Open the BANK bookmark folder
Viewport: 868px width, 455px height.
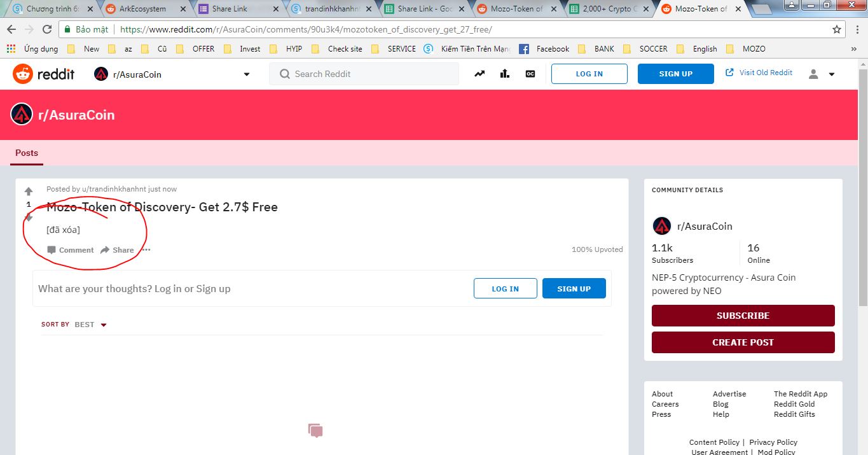[x=598, y=49]
